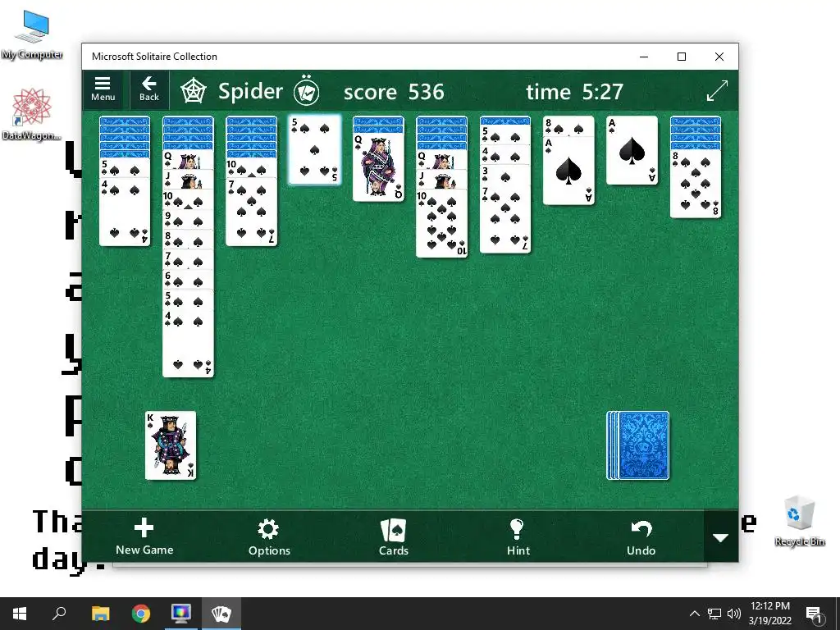Select the 5 of spades atop column seven
840x630 pixels.
(x=505, y=135)
